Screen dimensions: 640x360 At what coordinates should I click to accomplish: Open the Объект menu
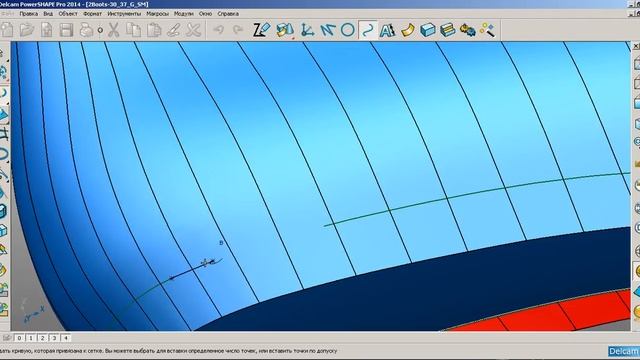[68, 13]
